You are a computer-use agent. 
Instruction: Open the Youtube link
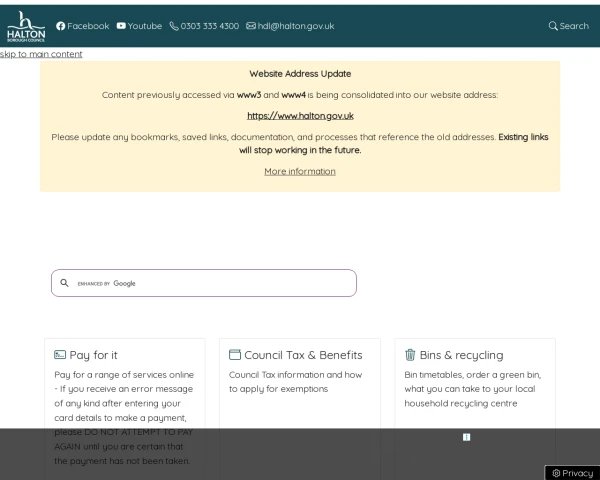click(139, 26)
